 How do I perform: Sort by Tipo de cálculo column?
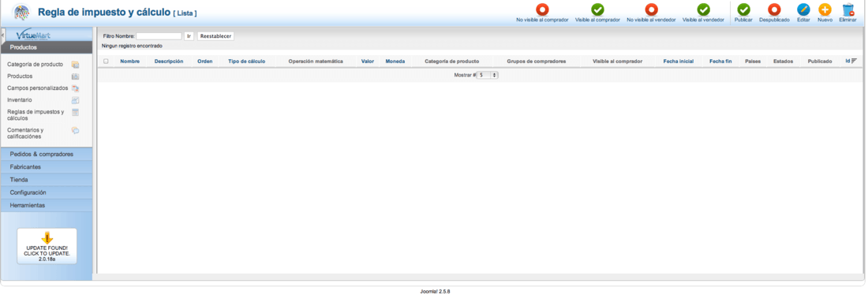tap(246, 62)
